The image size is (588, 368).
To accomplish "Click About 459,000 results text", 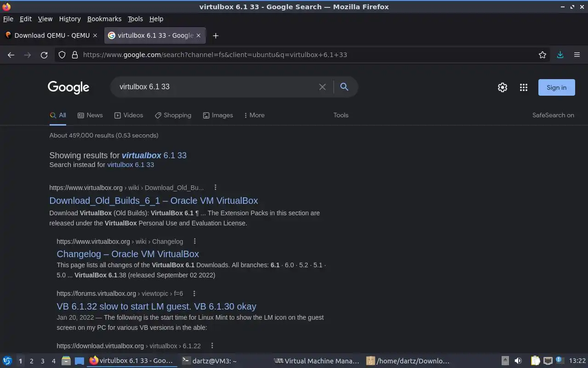I will point(104,135).
